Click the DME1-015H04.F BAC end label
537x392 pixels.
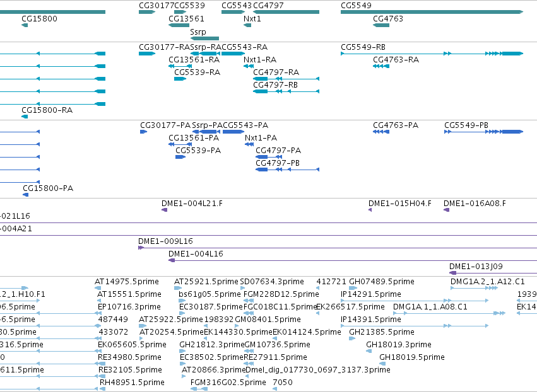400,204
